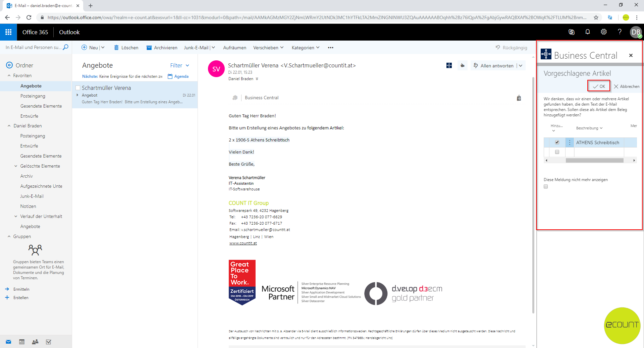644x348 pixels.
Task: Open the Kategorien dropdown
Action: tap(306, 48)
